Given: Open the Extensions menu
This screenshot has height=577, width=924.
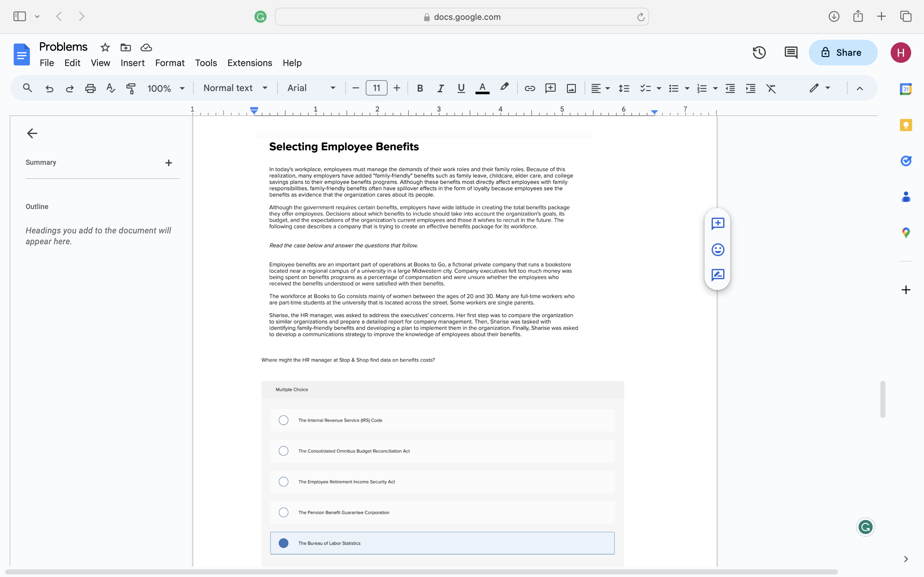Looking at the screenshot, I should point(250,63).
